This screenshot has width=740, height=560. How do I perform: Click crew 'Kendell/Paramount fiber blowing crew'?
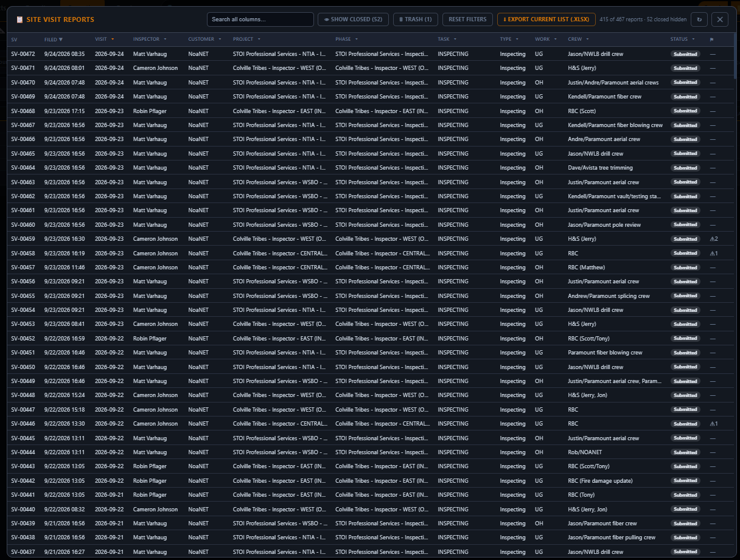[x=615, y=125]
